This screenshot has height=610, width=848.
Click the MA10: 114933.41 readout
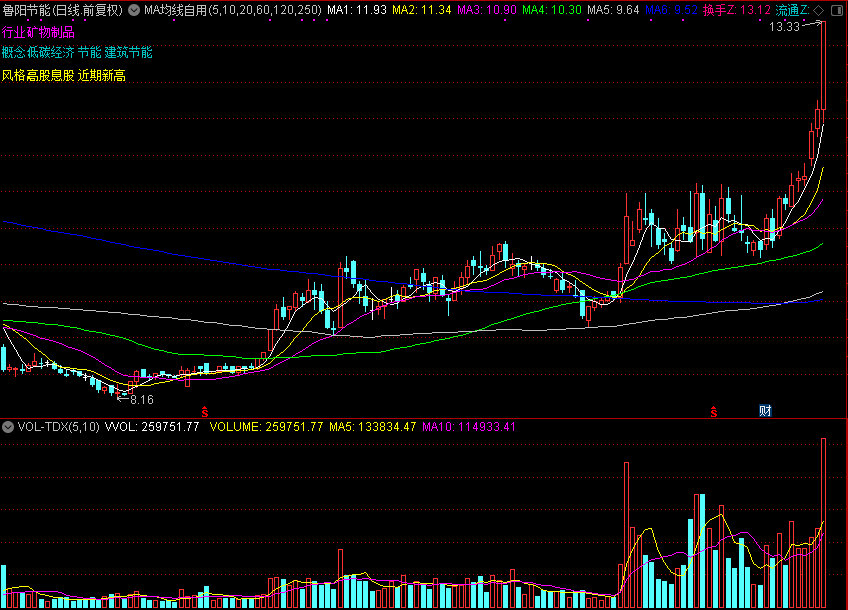(469, 427)
